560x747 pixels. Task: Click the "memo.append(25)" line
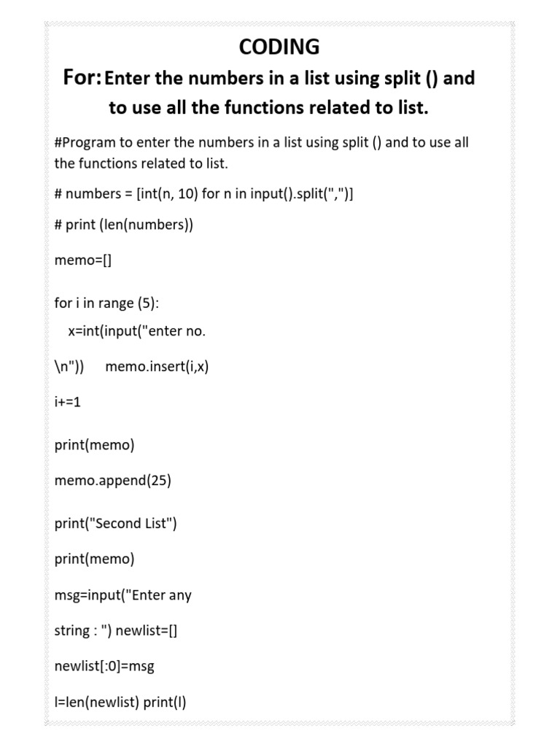(x=113, y=480)
